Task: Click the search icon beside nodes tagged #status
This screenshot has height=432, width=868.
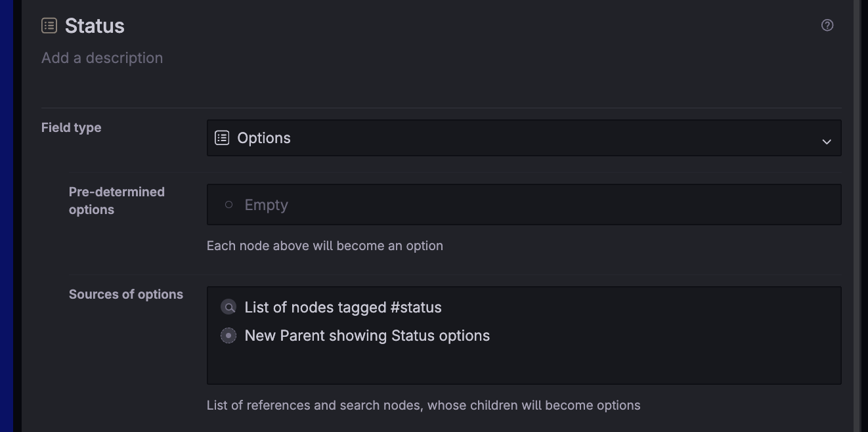Action: click(228, 307)
